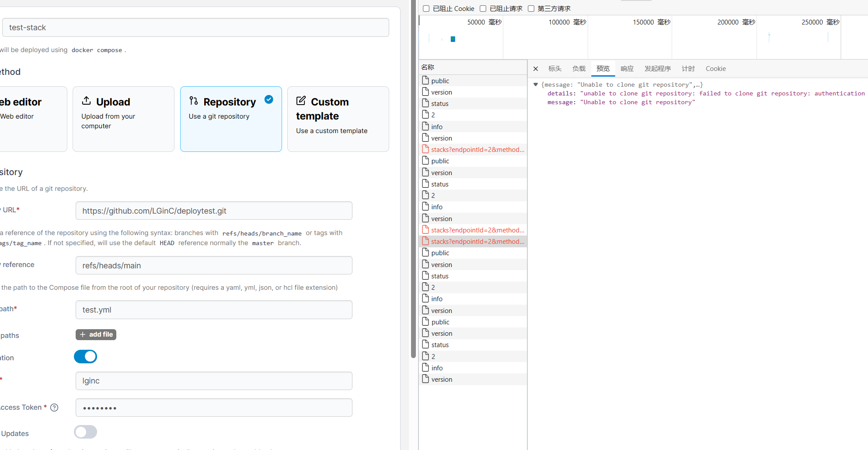Click the checkmark badge on the Repository card
This screenshot has height=450, width=868.
pyautogui.click(x=269, y=99)
